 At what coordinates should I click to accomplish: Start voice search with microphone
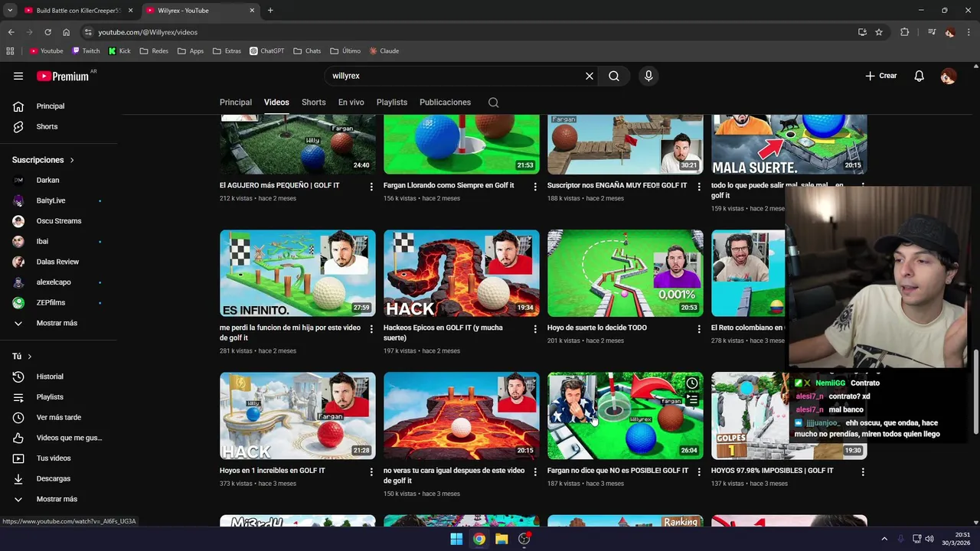[648, 76]
